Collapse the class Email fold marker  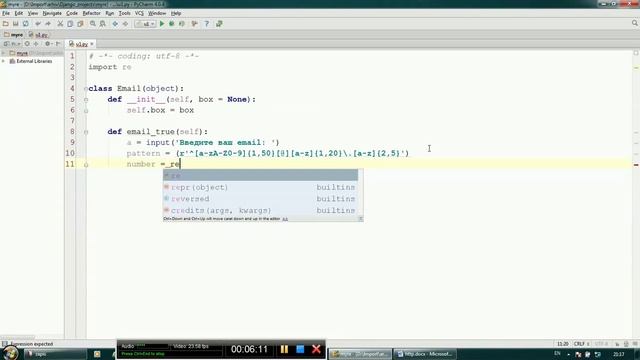click(x=86, y=89)
